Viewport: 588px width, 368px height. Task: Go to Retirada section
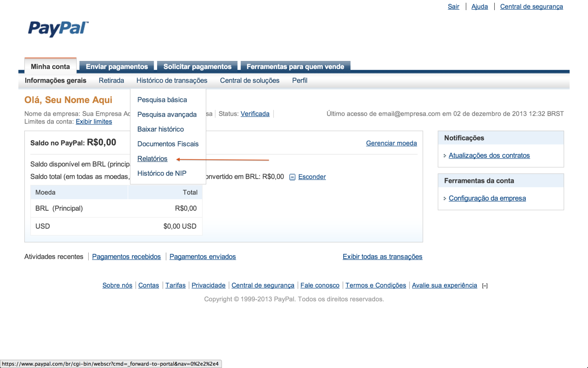(x=111, y=80)
